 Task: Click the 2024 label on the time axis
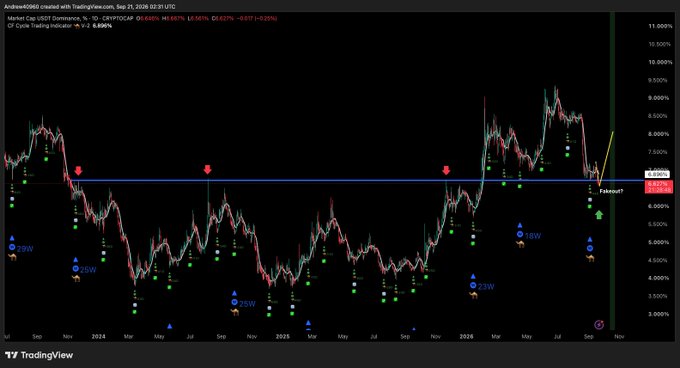(x=98, y=336)
